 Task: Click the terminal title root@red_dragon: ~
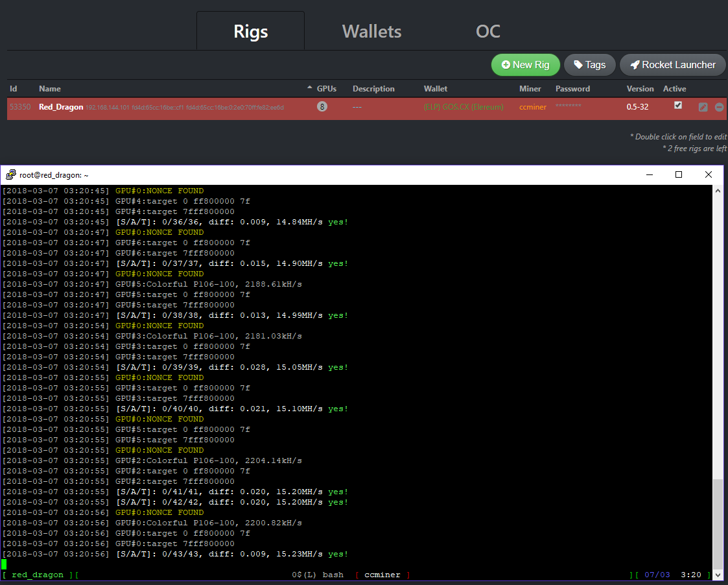[x=54, y=175]
